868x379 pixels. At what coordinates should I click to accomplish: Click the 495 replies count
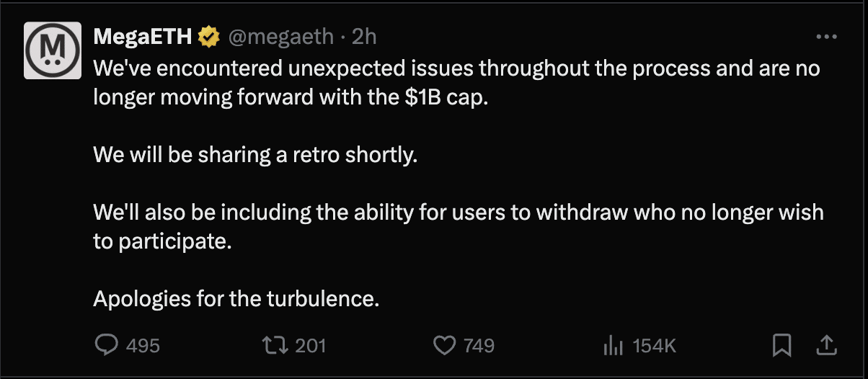click(x=143, y=346)
